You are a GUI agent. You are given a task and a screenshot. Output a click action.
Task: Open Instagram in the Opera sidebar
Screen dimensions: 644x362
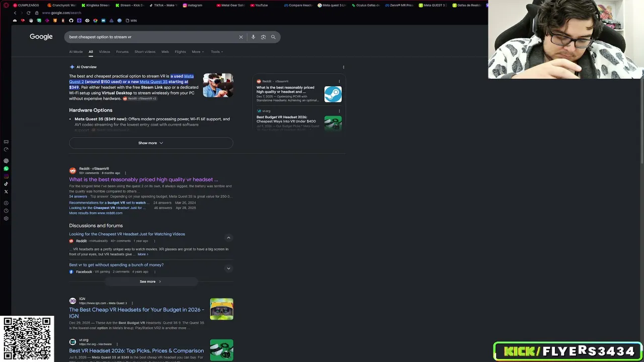point(6,176)
